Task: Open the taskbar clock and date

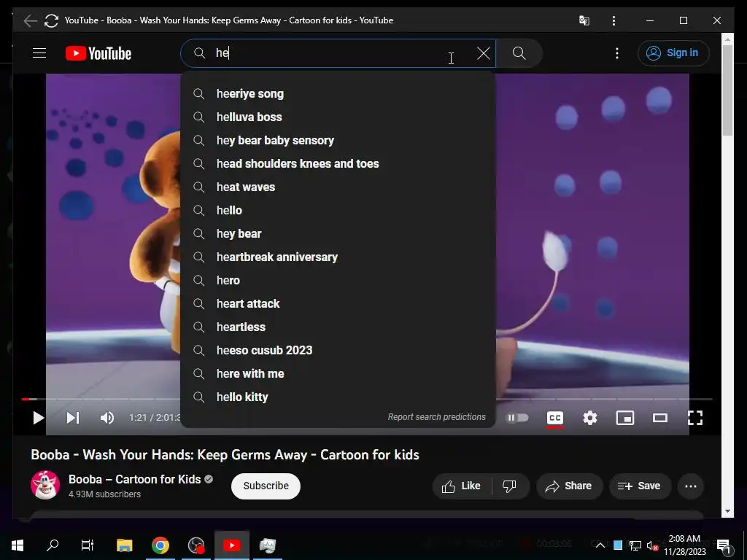Action: (x=684, y=545)
